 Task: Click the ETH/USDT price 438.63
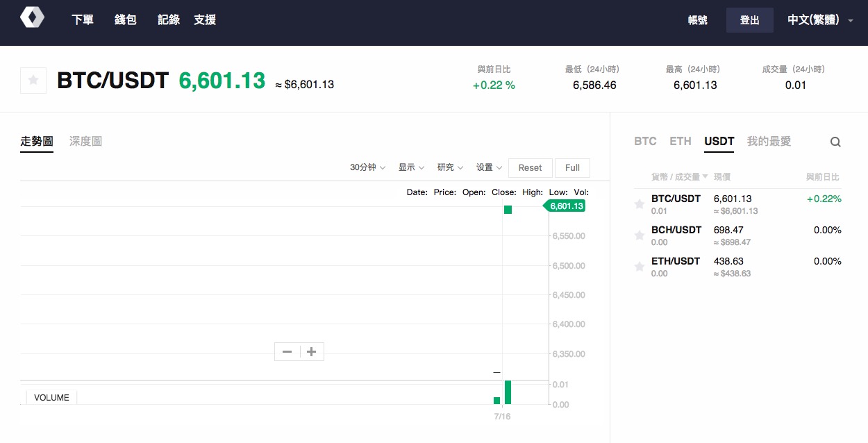[x=728, y=261]
